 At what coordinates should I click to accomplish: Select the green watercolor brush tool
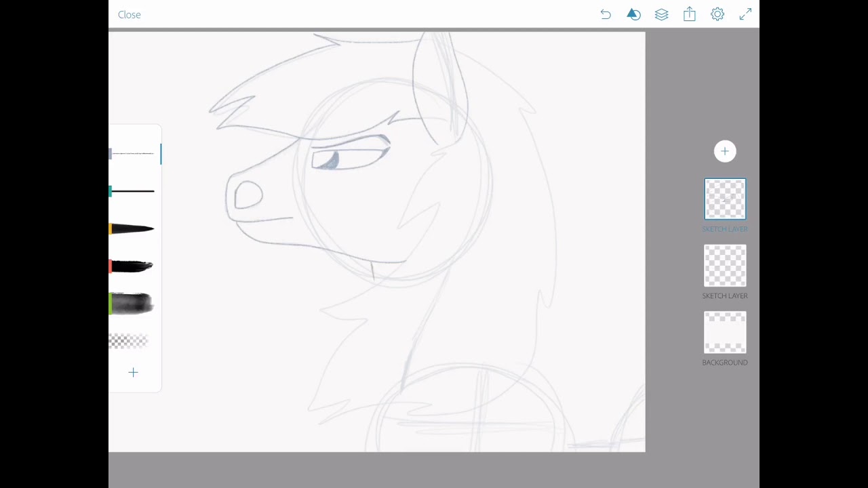(x=131, y=304)
